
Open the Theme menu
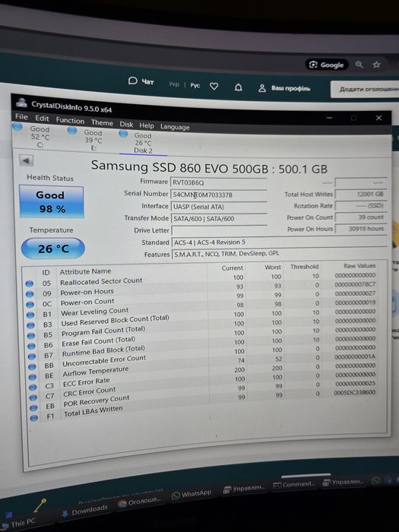102,122
